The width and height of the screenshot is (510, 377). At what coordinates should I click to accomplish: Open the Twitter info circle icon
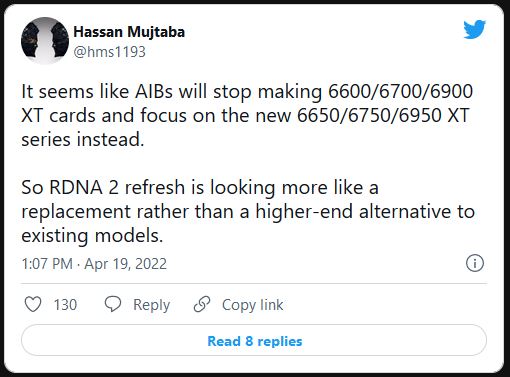(x=474, y=263)
